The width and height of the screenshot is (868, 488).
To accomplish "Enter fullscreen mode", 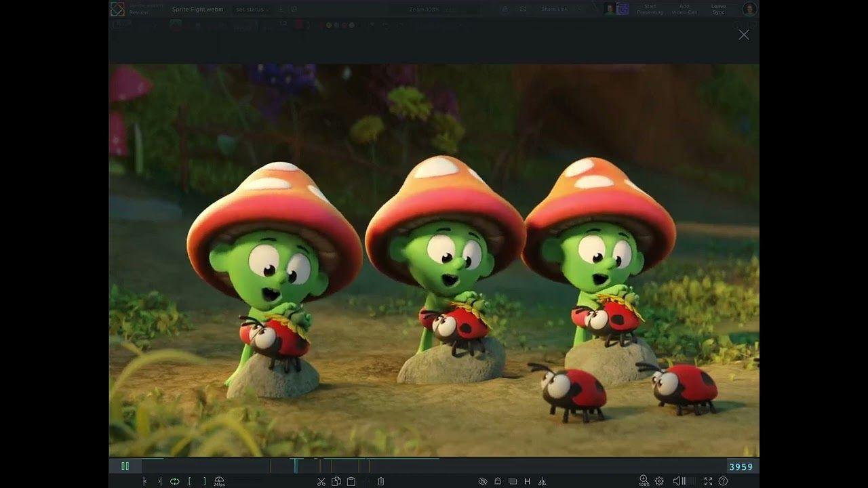I will [x=708, y=481].
